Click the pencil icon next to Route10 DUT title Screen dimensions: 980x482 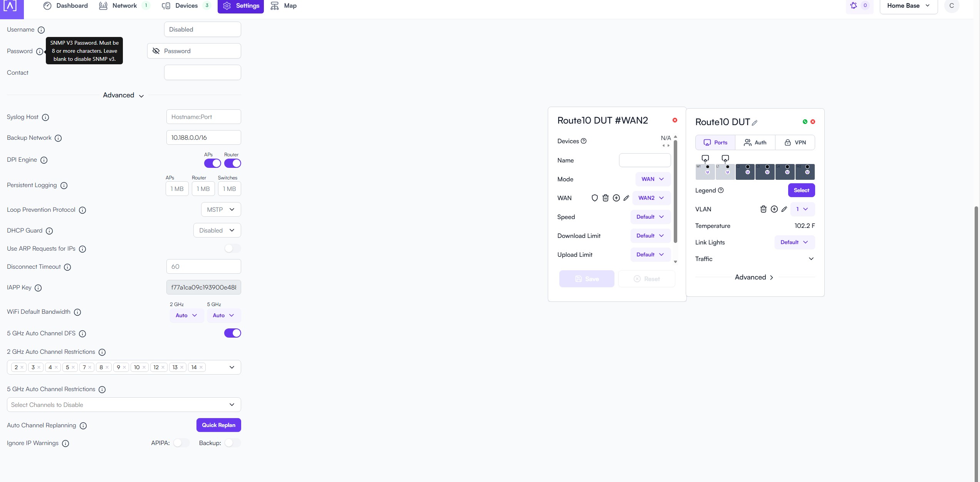[755, 123]
